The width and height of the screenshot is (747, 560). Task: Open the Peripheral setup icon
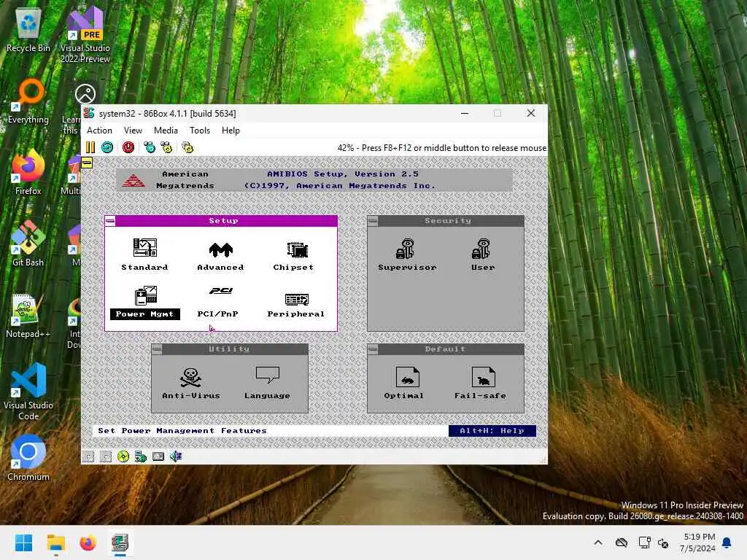point(296,306)
